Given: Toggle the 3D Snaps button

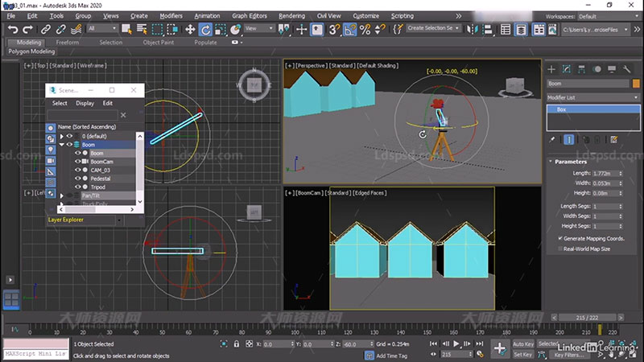Looking at the screenshot, I should [334, 29].
